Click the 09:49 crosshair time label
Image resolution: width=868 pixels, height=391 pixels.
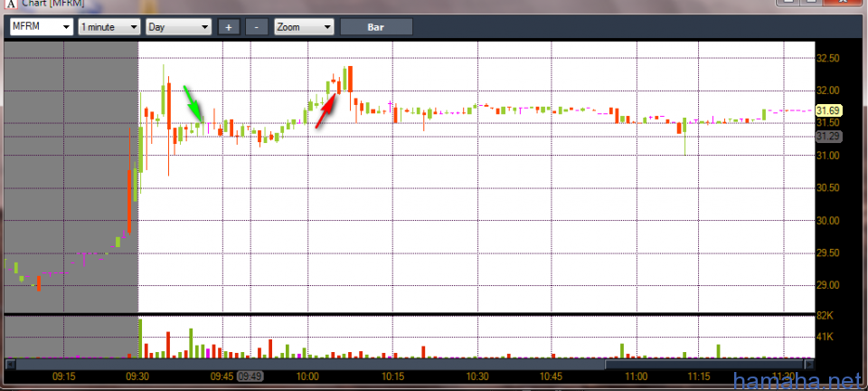tap(250, 376)
